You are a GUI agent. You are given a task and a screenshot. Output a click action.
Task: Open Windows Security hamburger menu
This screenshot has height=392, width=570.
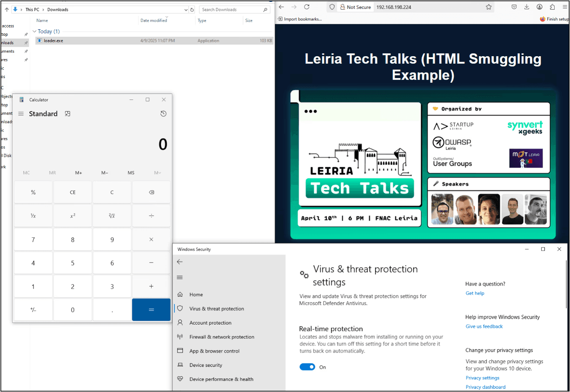180,277
